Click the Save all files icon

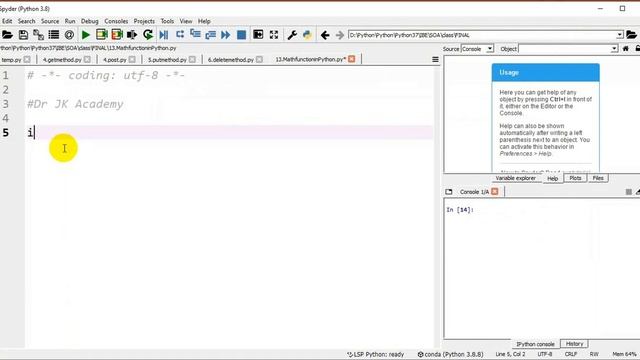38,35
